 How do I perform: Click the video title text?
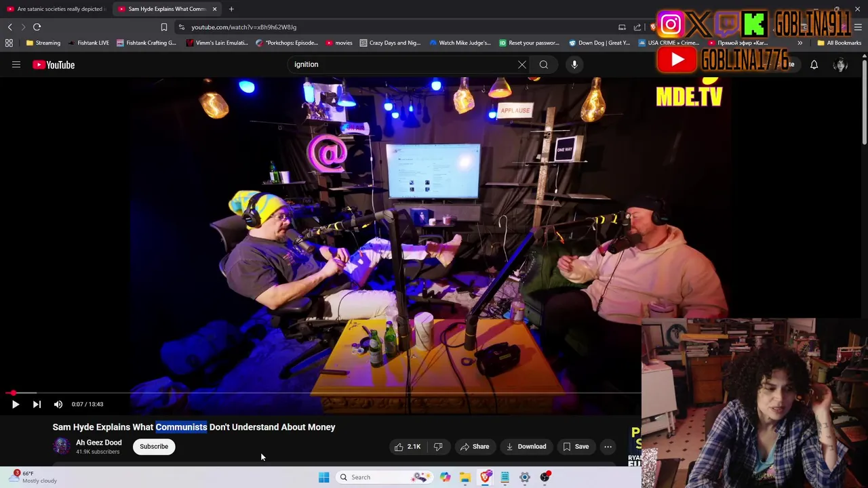pos(194,427)
